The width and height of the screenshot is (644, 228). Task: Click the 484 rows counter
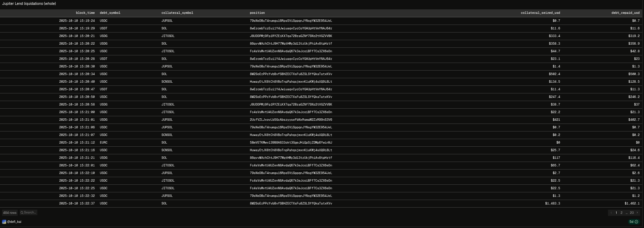(x=10, y=213)
